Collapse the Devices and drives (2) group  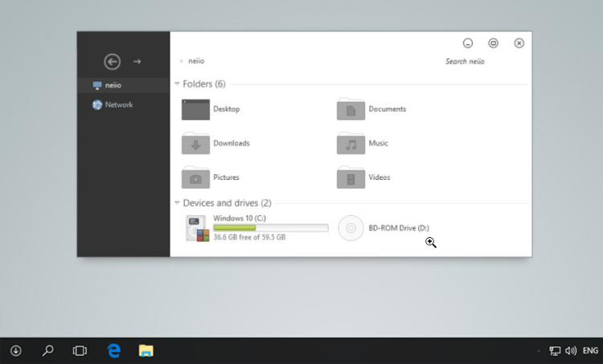(177, 202)
